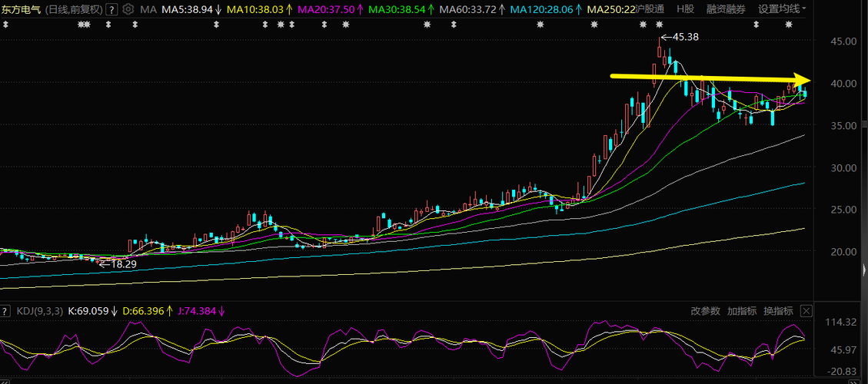This screenshot has height=384, width=868.
Task: Click 换指标 to switch indicator
Action: 778,311
